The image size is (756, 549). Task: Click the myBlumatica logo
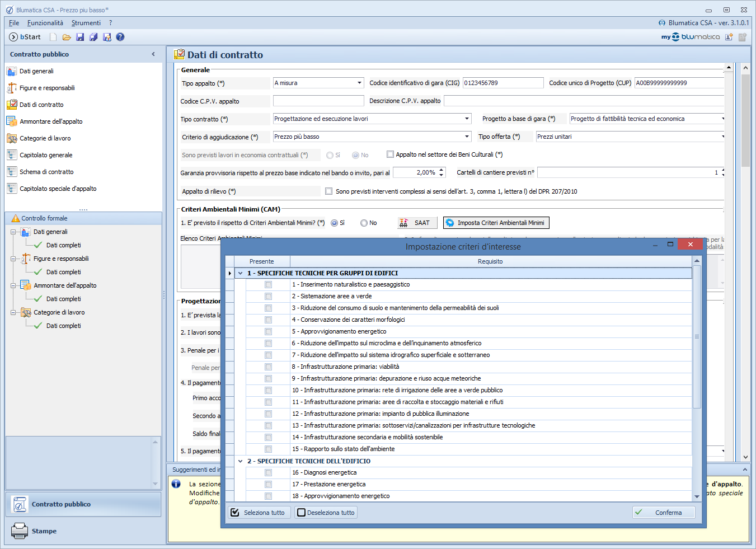[691, 37]
